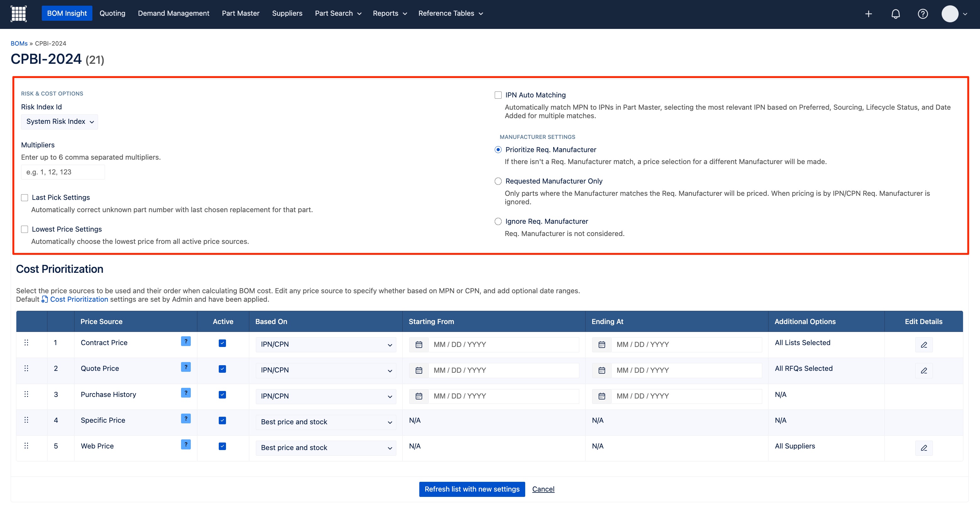980x506 pixels.
Task: Open Cost Prioritization default settings link
Action: tap(74, 300)
